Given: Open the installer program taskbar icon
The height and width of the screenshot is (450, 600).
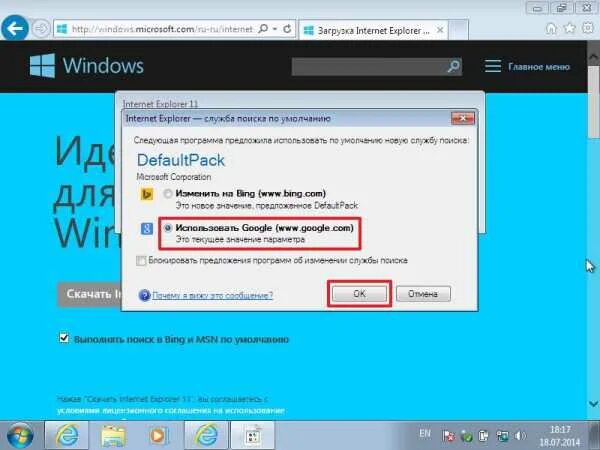Looking at the screenshot, I should 253,435.
